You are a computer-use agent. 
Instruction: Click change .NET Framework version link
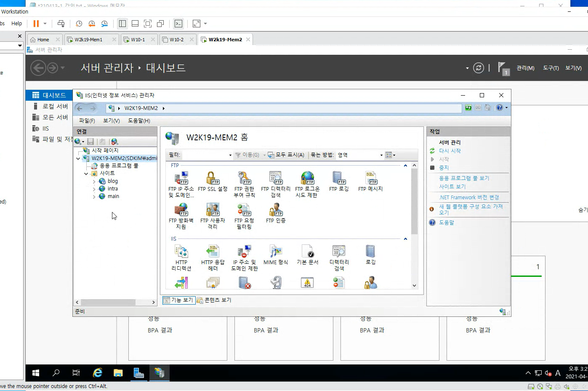tap(469, 197)
